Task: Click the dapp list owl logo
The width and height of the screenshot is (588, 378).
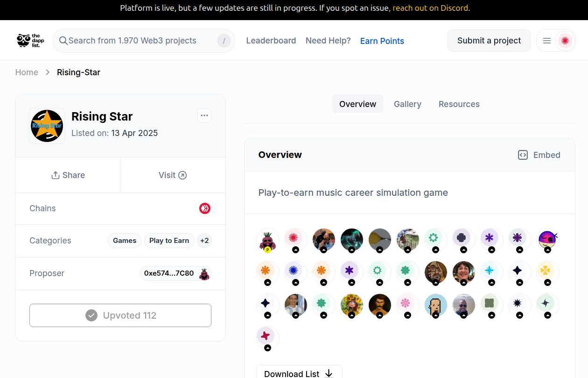Action: 30,40
